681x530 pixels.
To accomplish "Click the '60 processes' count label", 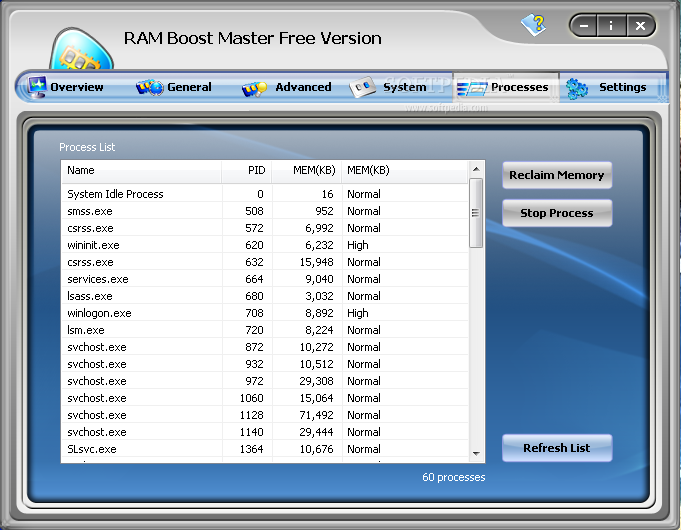I will [x=453, y=477].
